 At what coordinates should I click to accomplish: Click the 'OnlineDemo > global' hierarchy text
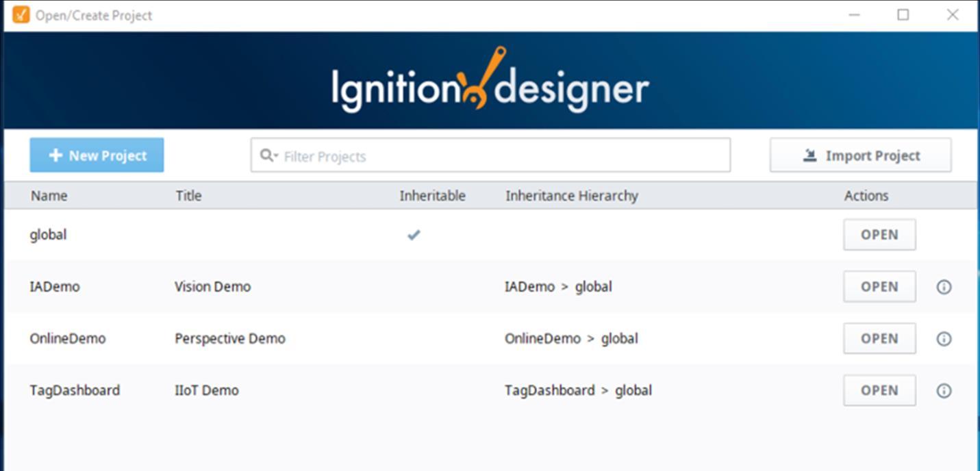(x=571, y=339)
